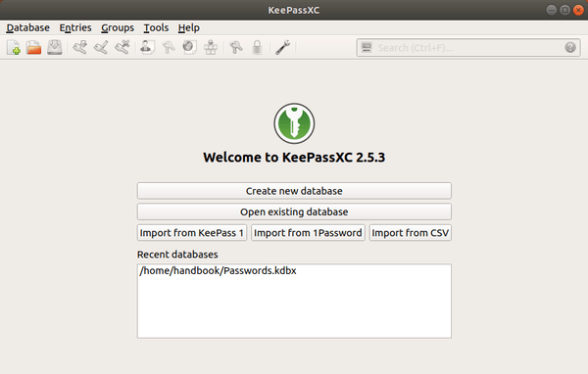This screenshot has height=374, width=588.
Task: Click the search help question mark
Action: point(570,48)
